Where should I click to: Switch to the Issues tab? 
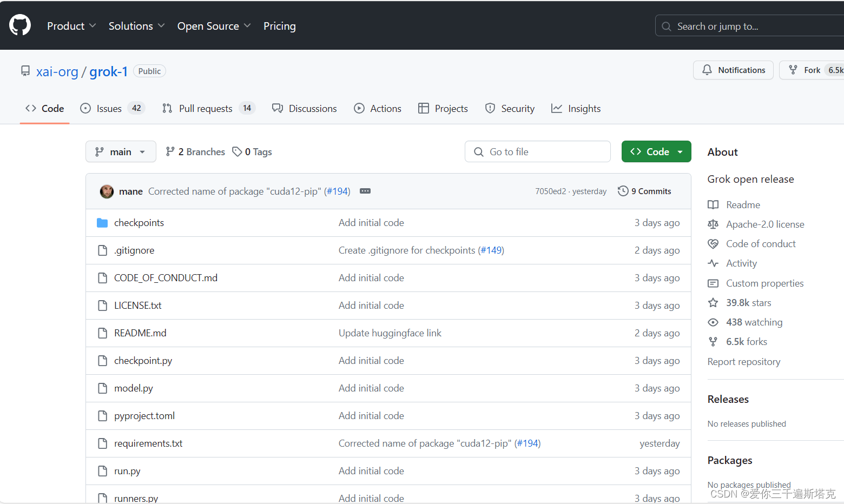pyautogui.click(x=113, y=109)
